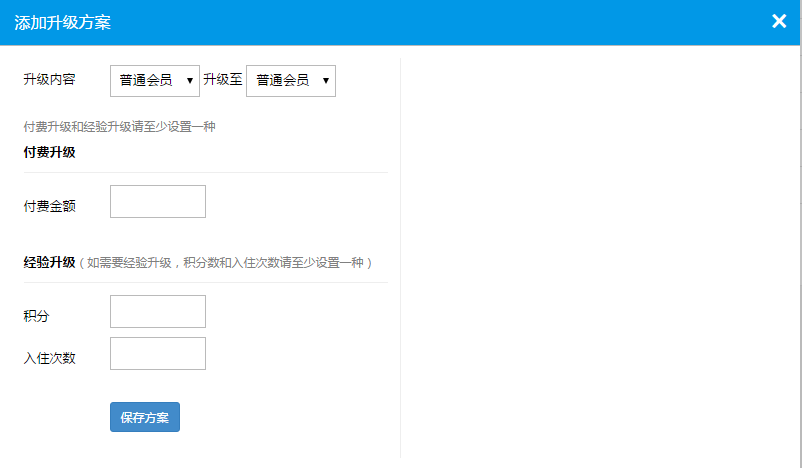This screenshot has width=802, height=468.
Task: Click the hint 付费升级和经验升级请至少设置一种
Action: click(x=119, y=127)
